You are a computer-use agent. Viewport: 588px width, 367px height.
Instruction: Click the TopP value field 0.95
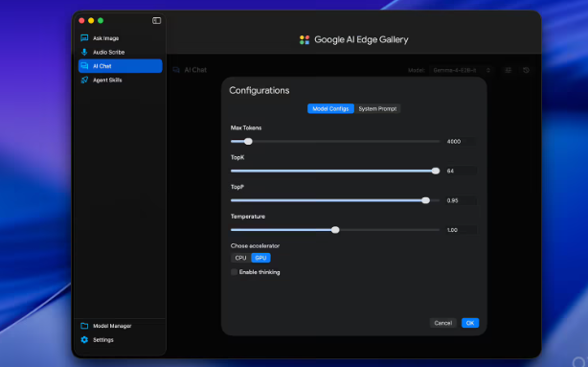pyautogui.click(x=461, y=200)
